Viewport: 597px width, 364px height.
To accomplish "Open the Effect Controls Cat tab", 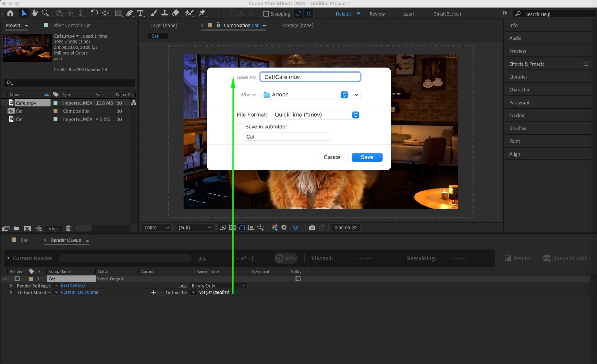I will click(x=71, y=25).
